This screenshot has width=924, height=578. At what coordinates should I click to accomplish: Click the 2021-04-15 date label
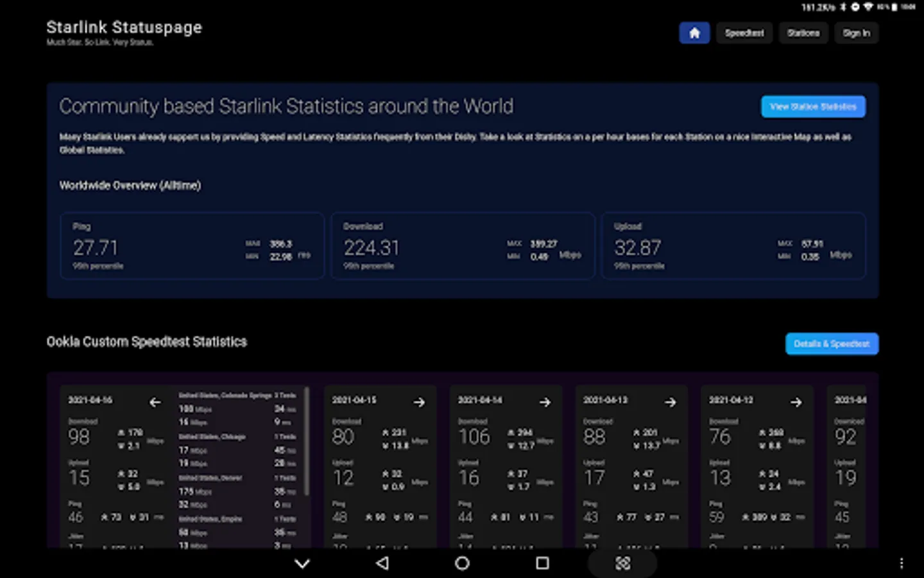(354, 399)
